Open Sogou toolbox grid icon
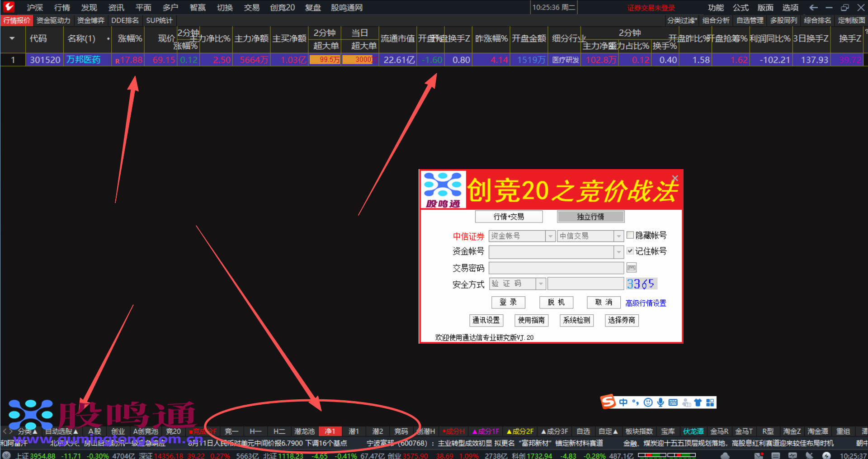The width and height of the screenshot is (868, 459). tap(710, 402)
